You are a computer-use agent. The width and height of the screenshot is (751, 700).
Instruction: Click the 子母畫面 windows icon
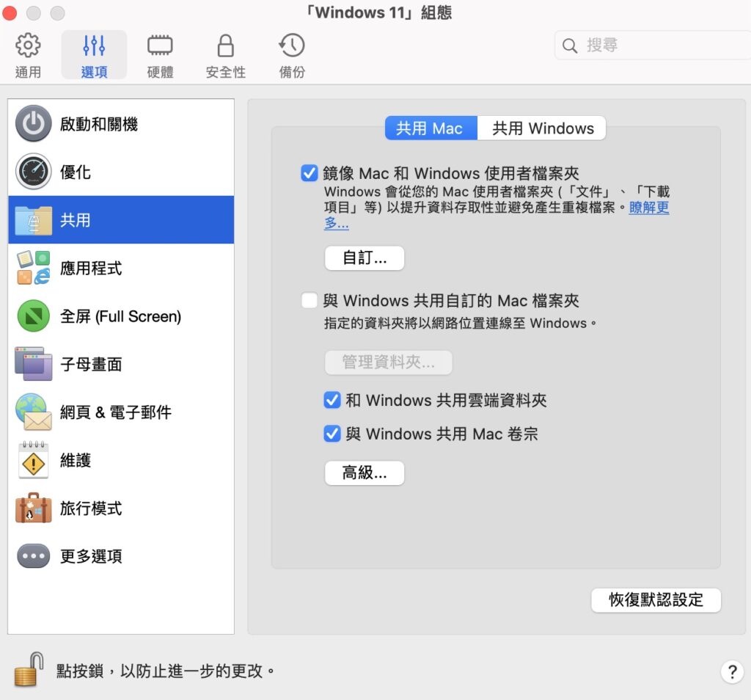(34, 364)
